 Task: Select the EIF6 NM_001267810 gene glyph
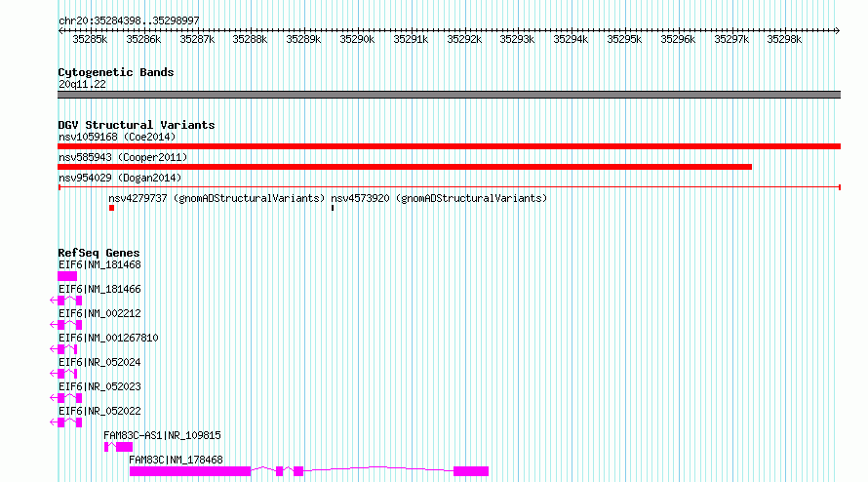pos(63,349)
